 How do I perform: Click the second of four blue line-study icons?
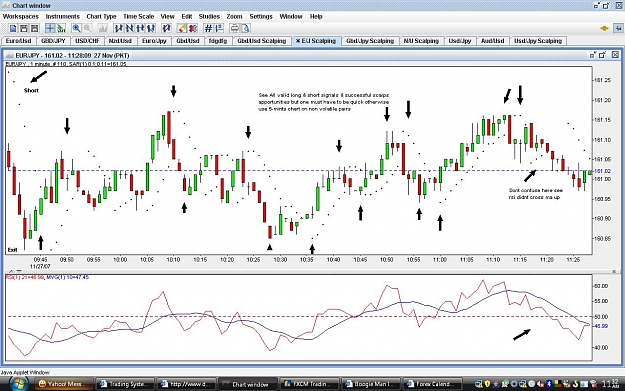tap(129, 28)
